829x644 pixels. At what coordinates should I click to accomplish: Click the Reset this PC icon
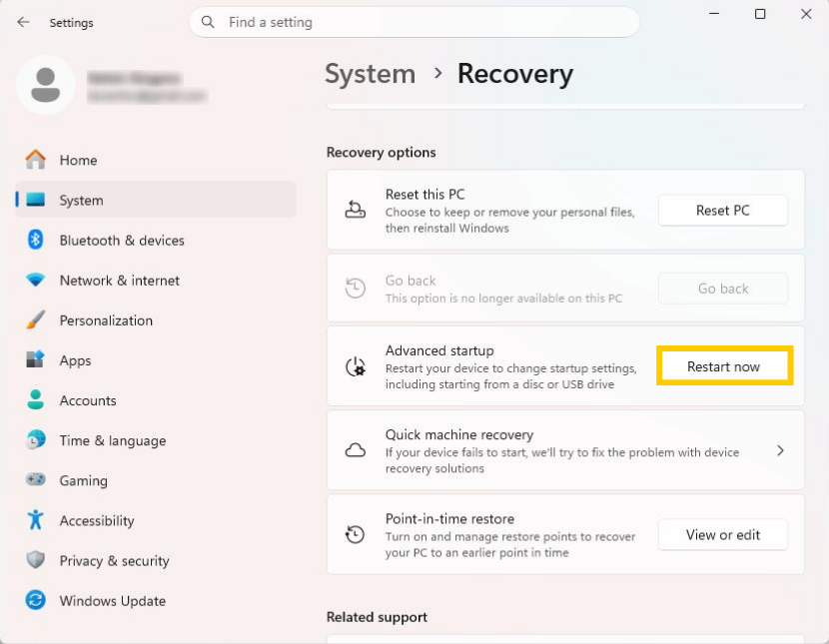click(356, 210)
